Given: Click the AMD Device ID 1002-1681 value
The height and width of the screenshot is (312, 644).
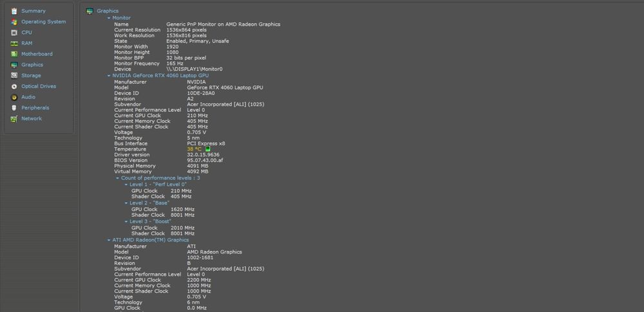Looking at the screenshot, I should point(200,257).
